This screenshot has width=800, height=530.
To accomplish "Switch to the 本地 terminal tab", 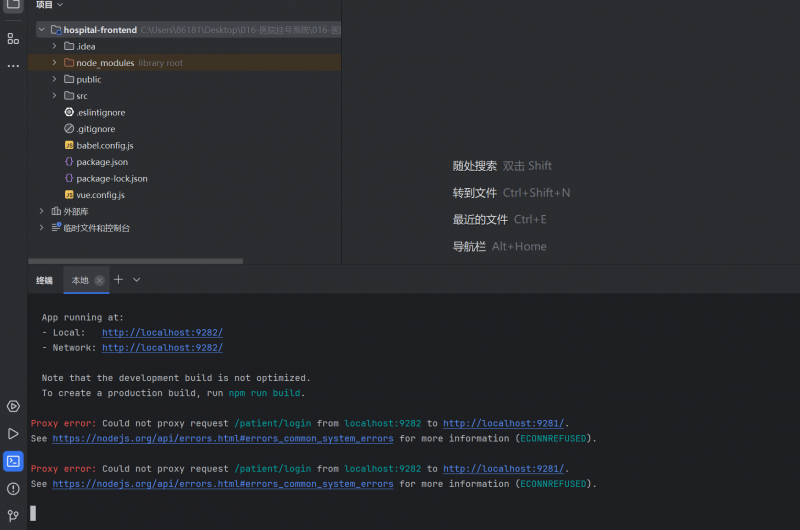I will [80, 280].
